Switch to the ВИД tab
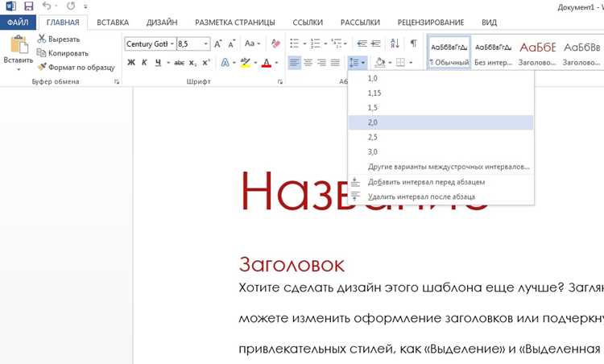 (x=489, y=23)
